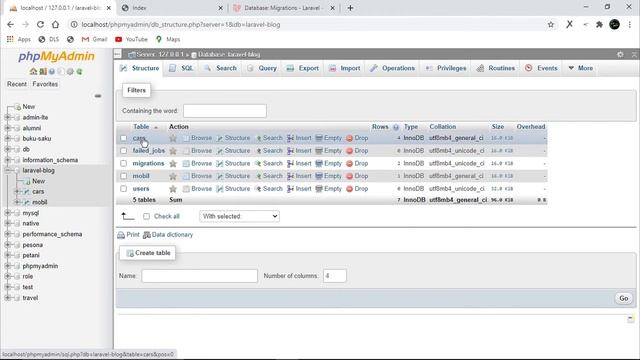Open Favorites tab in navigation panel
This screenshot has height=360, width=640.
[45, 84]
